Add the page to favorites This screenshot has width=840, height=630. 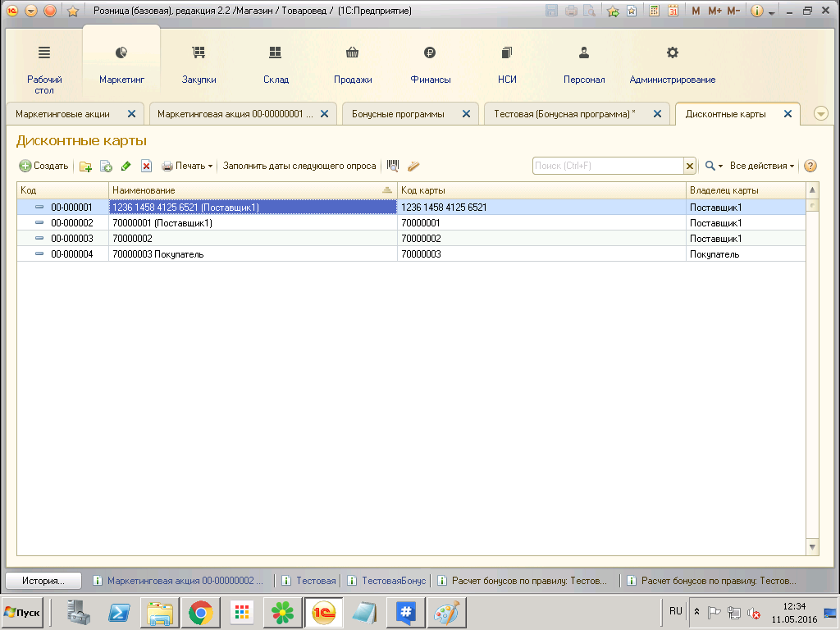pyautogui.click(x=613, y=11)
